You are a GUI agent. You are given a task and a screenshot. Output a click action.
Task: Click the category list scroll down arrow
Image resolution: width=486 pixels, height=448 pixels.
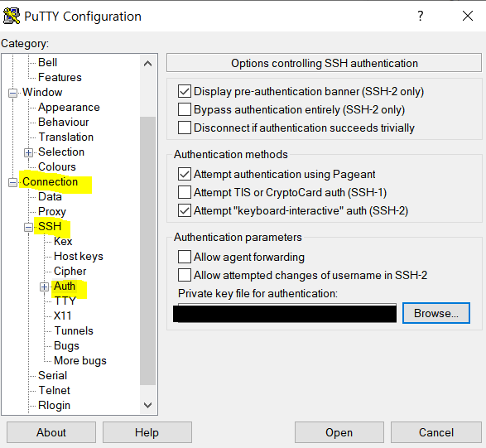[148, 405]
